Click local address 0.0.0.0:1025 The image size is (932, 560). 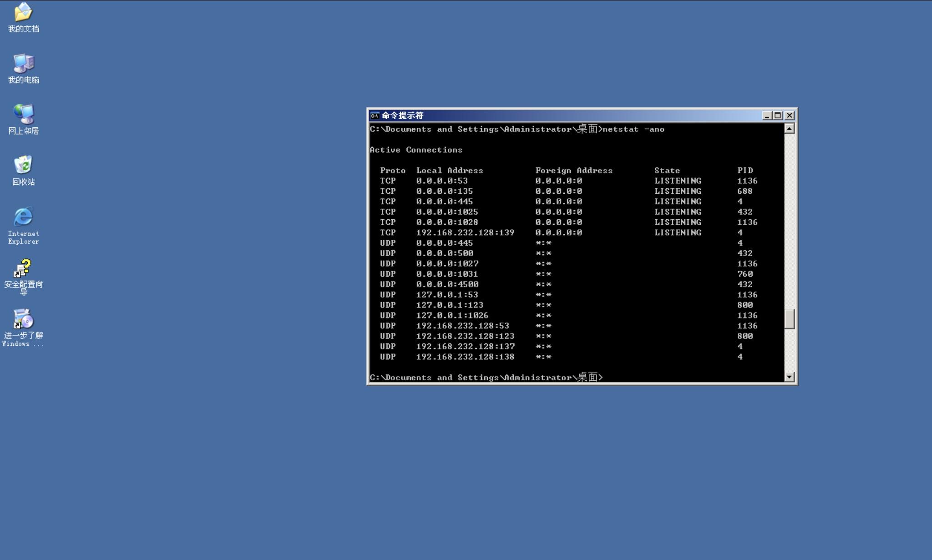point(447,212)
